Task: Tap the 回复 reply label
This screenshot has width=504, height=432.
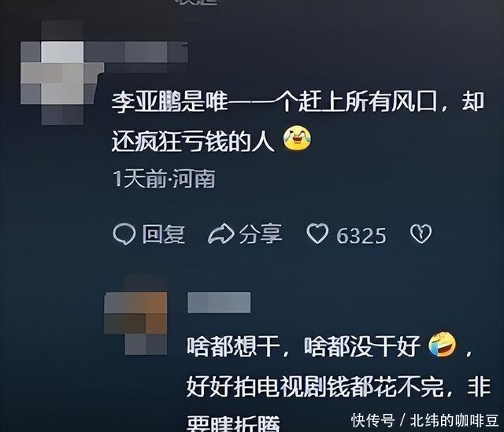Action: (164, 234)
